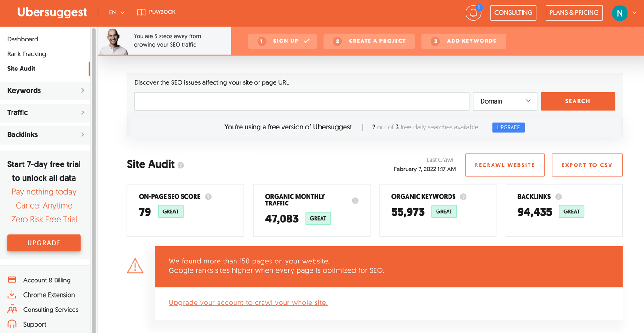Click the step 3 number badge
This screenshot has height=333, width=644.
[x=435, y=41]
